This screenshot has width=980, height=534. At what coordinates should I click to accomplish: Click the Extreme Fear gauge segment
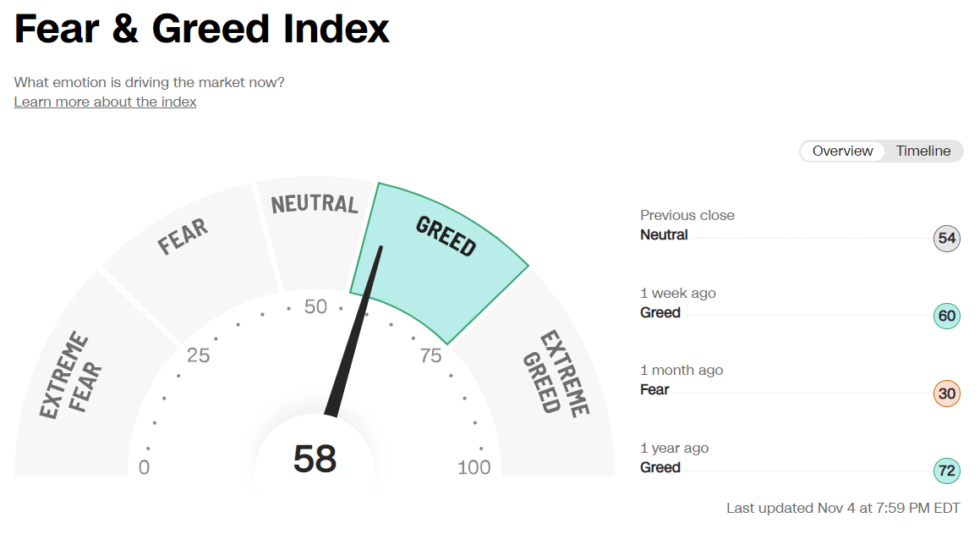(72, 381)
